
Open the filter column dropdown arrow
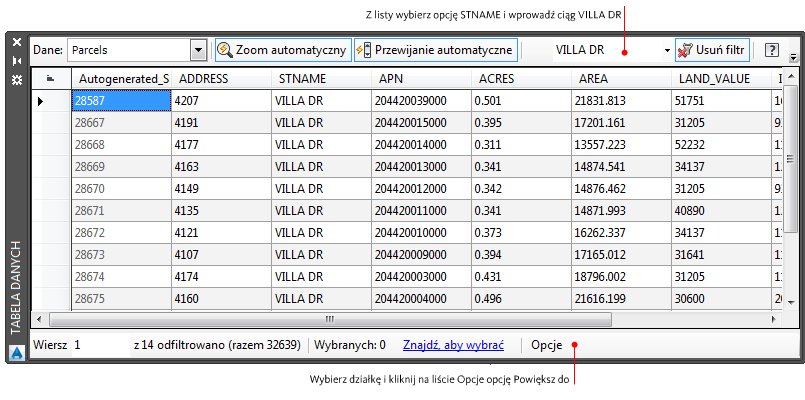[x=667, y=50]
